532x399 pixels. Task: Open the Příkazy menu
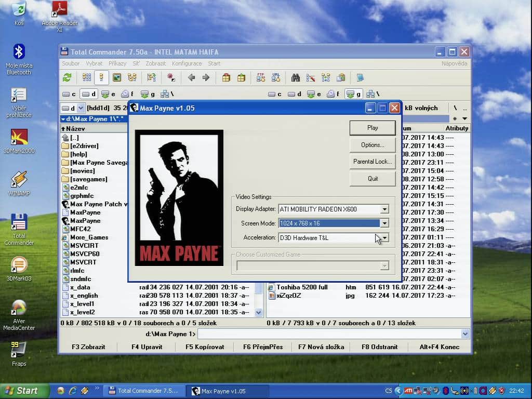pos(117,63)
